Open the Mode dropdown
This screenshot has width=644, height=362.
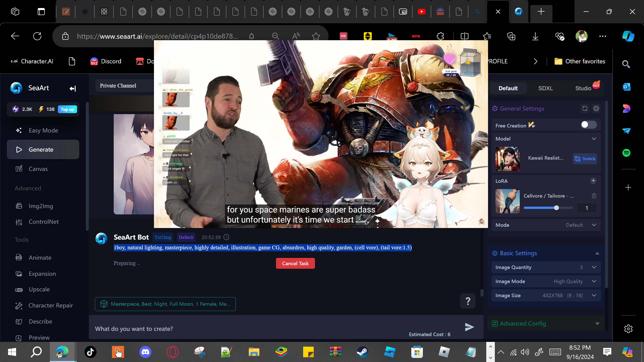pos(546,225)
